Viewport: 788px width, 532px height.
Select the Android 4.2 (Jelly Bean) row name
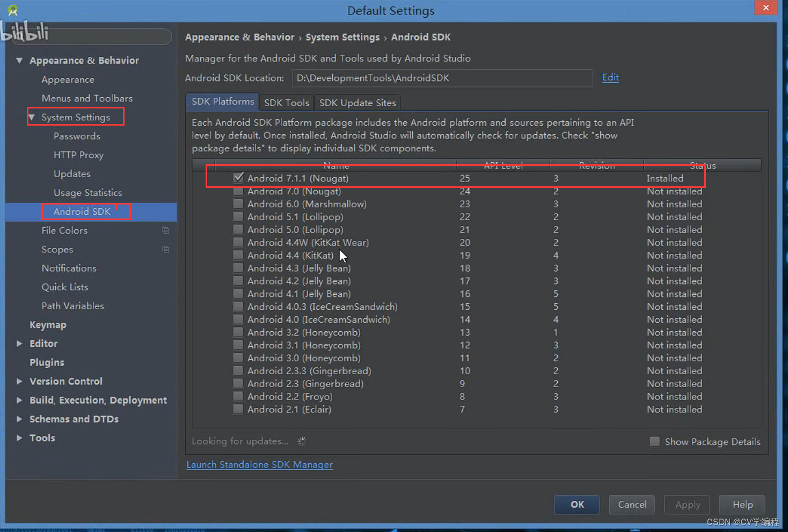tap(299, 281)
